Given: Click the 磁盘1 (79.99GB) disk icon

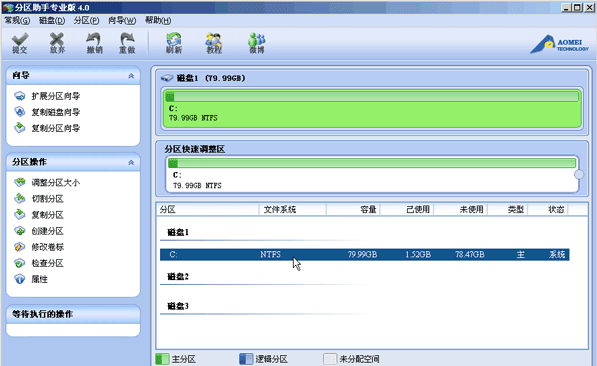Looking at the screenshot, I should click(x=167, y=78).
